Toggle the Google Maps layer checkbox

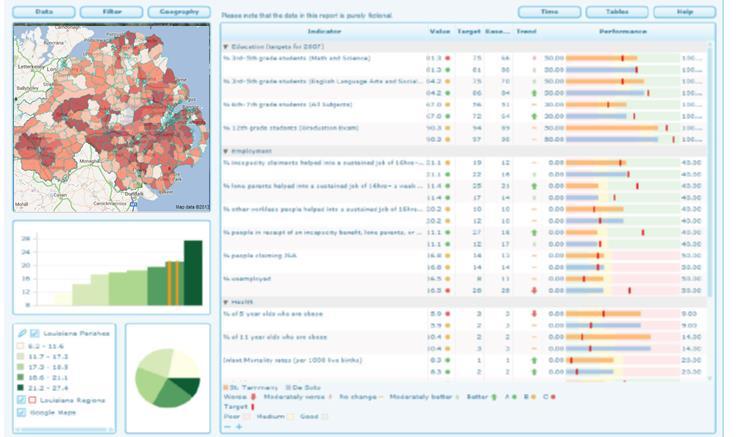[x=21, y=413]
